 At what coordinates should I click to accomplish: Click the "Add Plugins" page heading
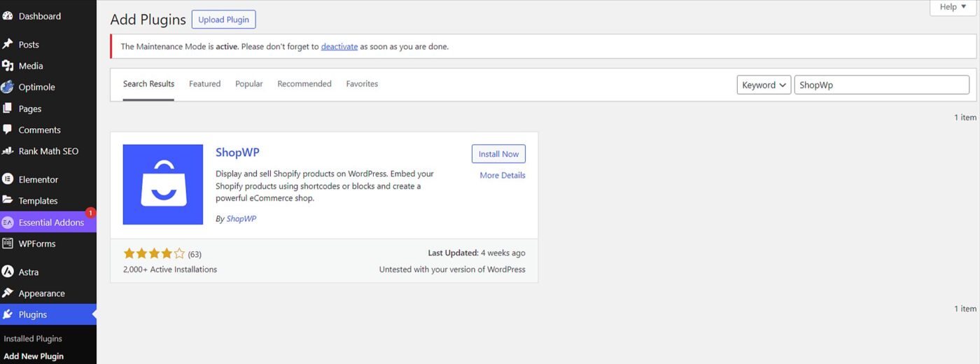[148, 20]
